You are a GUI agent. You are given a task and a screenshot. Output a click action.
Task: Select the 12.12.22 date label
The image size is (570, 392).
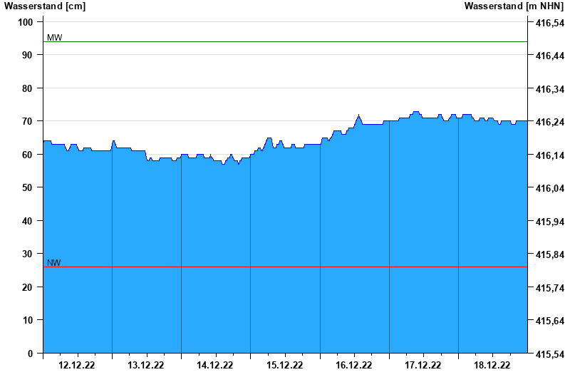tap(77, 366)
